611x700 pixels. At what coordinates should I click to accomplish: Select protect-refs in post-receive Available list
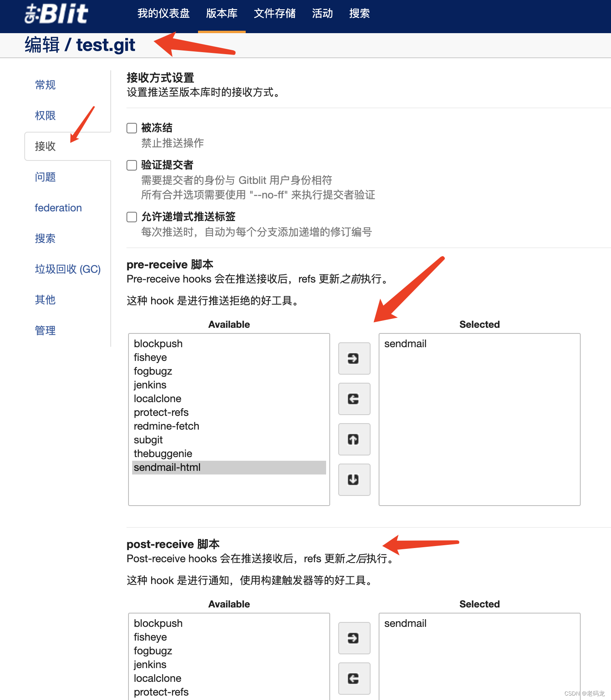click(229, 692)
